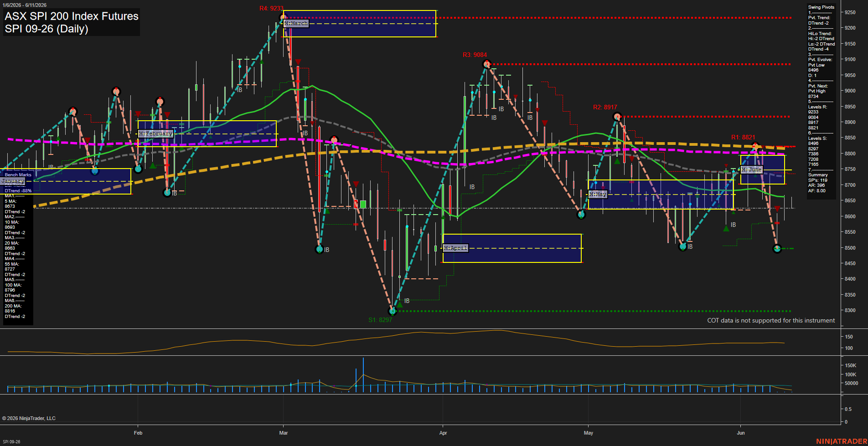Click the M:April monthly box label
This screenshot has width=868, height=446.
[x=455, y=248]
